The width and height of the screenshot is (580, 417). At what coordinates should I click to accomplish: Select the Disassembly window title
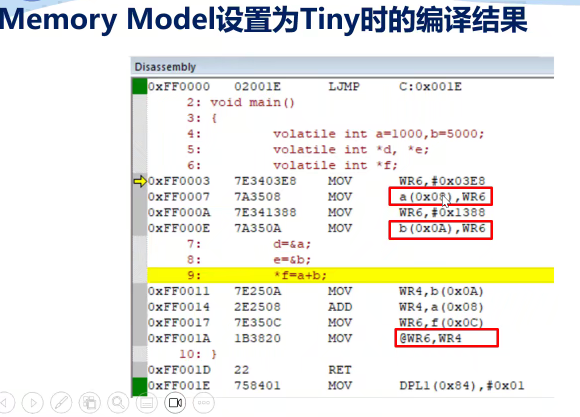165,67
